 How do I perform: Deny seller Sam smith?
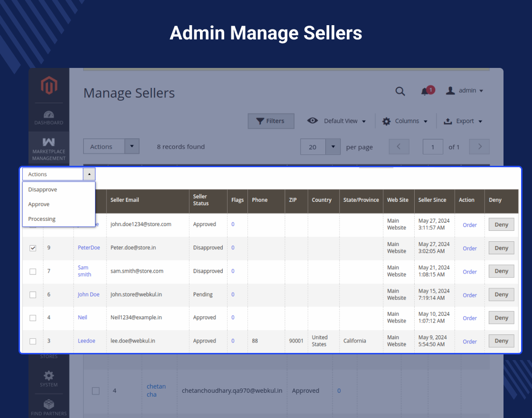click(501, 271)
